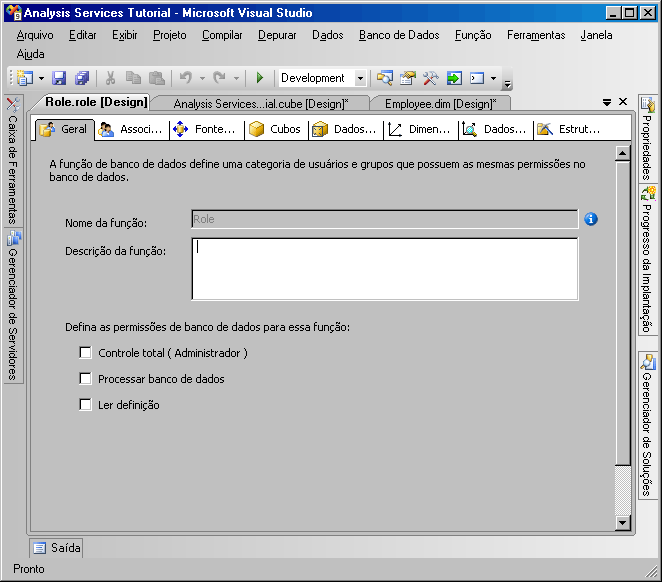Open the Cubos tab with cube icon

point(274,129)
